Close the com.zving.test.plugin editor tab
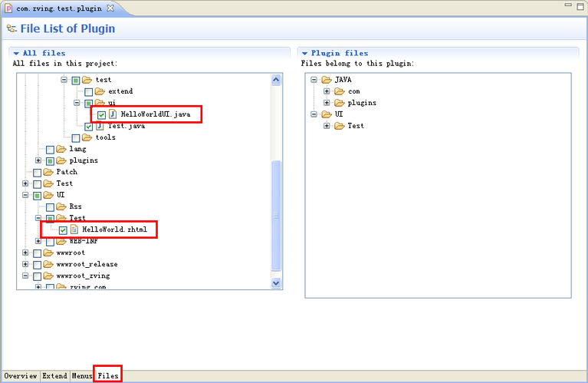The width and height of the screenshot is (588, 383). coord(110,8)
